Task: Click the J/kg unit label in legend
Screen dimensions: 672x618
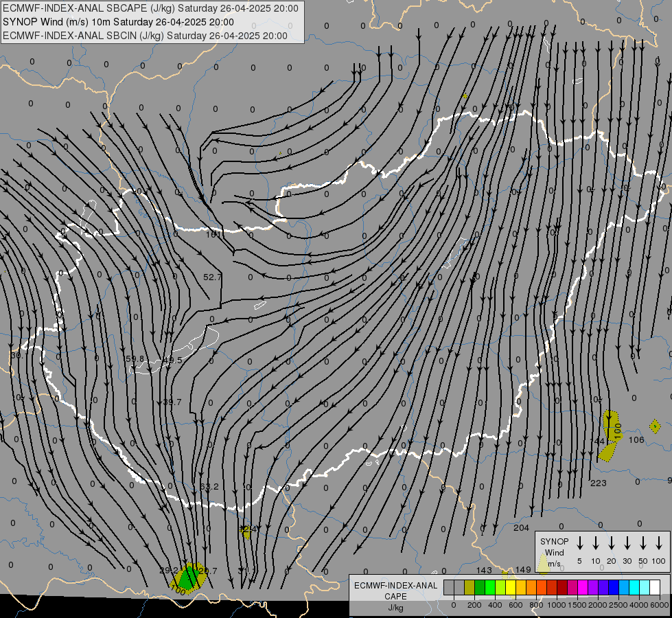Action: tap(395, 607)
